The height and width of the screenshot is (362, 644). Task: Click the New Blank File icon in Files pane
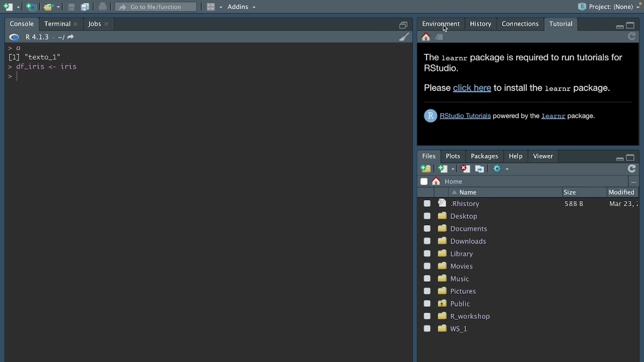click(443, 169)
